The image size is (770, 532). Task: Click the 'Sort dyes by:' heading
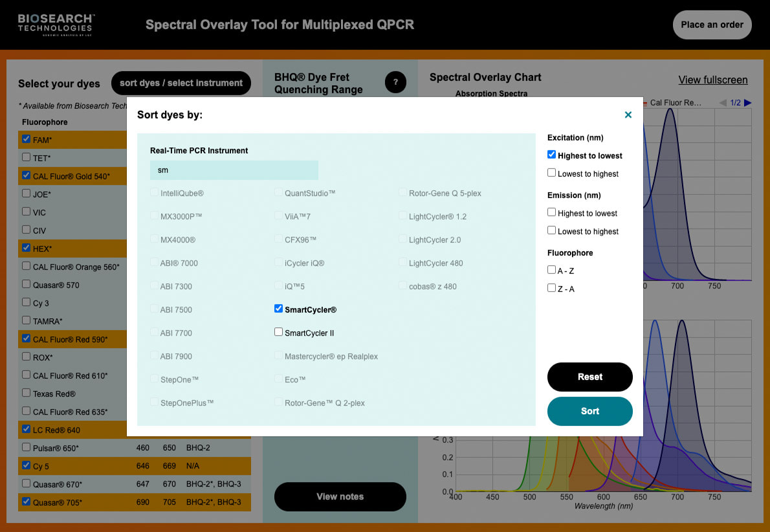[x=170, y=115]
